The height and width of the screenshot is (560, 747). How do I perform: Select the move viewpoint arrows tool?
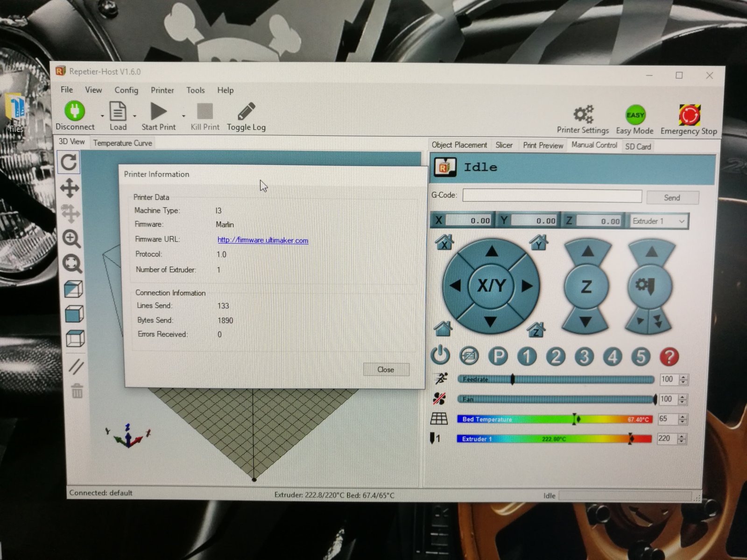70,188
